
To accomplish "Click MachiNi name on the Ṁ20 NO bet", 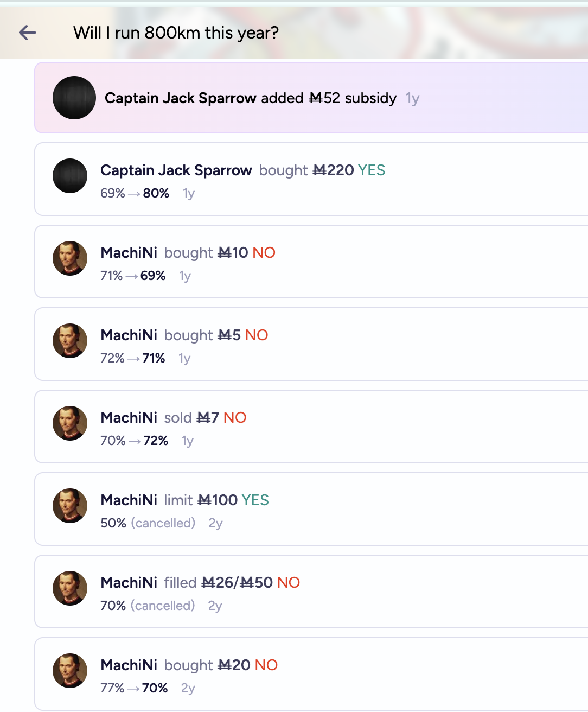I will point(129,665).
